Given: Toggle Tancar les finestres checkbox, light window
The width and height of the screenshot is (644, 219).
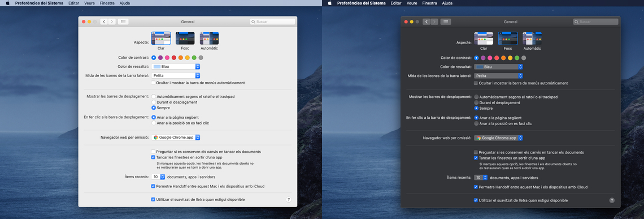Looking at the screenshot, I should (153, 157).
